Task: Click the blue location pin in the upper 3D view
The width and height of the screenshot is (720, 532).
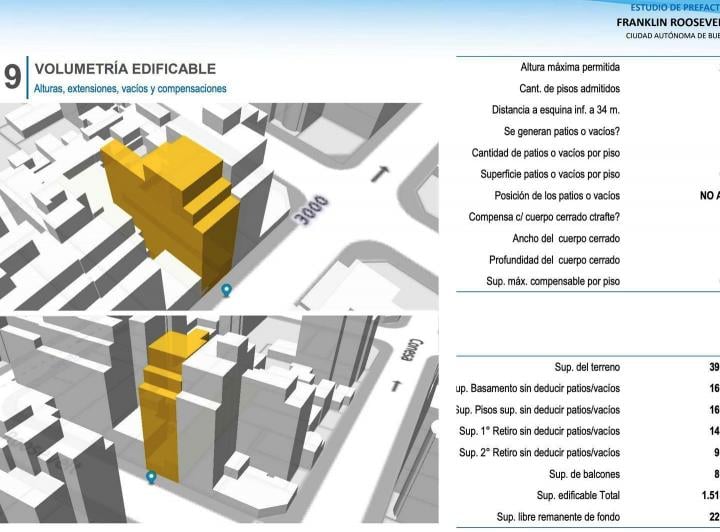Action: click(226, 290)
